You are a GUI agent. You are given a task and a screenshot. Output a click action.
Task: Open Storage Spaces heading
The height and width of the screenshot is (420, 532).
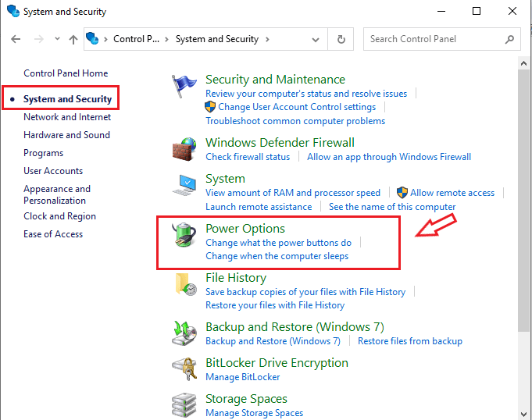tap(246, 399)
